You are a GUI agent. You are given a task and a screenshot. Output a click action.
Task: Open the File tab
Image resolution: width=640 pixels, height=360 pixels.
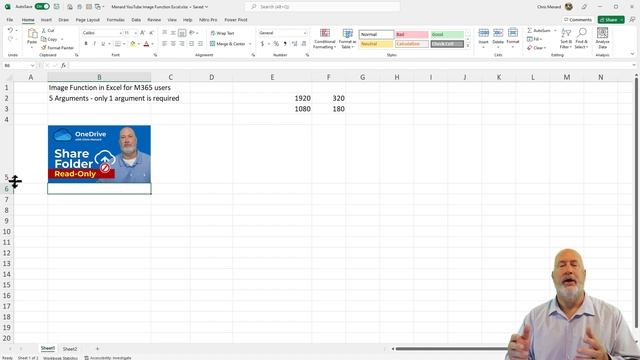tap(10, 20)
